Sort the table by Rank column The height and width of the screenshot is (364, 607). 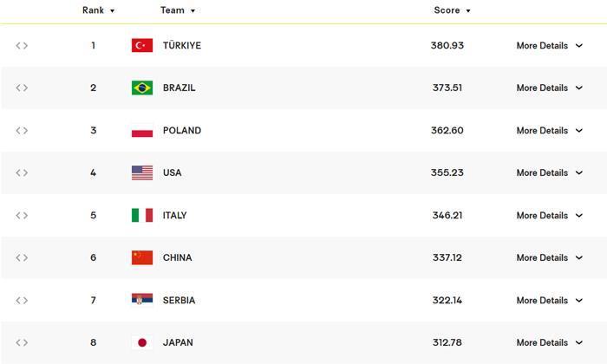pyautogui.click(x=98, y=10)
